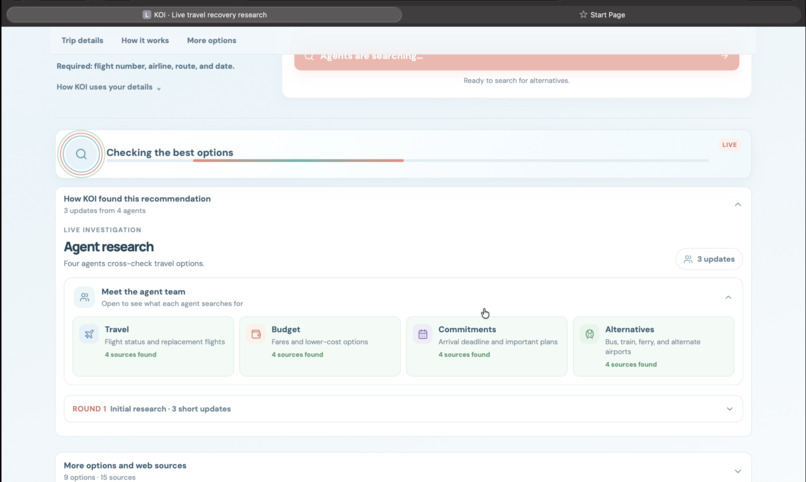The height and width of the screenshot is (482, 806).
Task: Click 4 sources found under Travel
Action: 131,355
